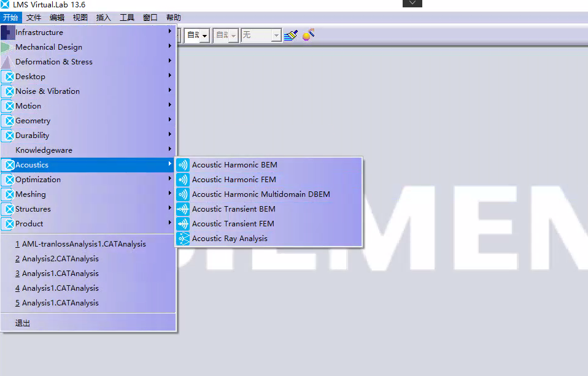588x376 pixels.
Task: Select the Durability menu entry text
Action: 33,136
